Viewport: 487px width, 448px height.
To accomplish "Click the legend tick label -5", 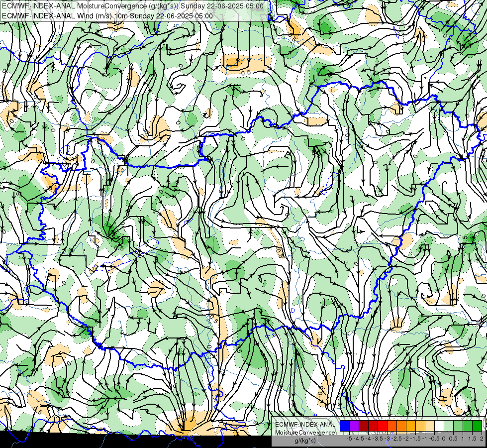I will (349, 439).
